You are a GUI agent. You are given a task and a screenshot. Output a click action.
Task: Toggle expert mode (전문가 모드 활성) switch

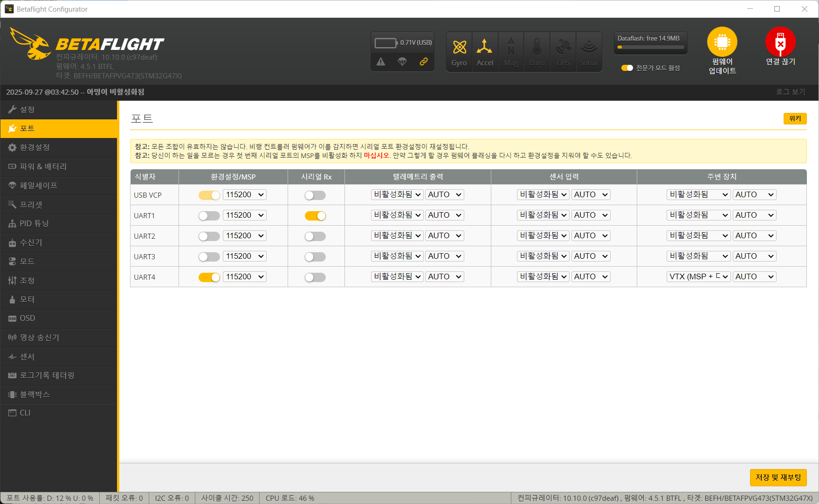(x=627, y=68)
